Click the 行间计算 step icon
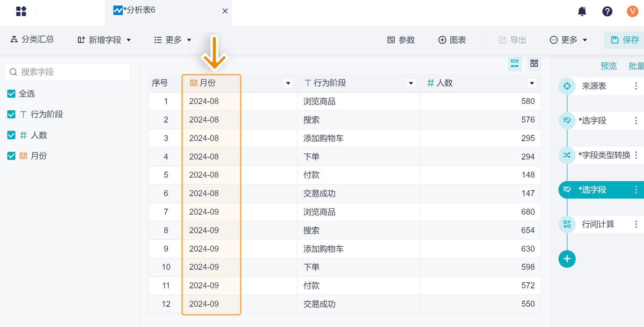The width and height of the screenshot is (644, 327). 567,224
